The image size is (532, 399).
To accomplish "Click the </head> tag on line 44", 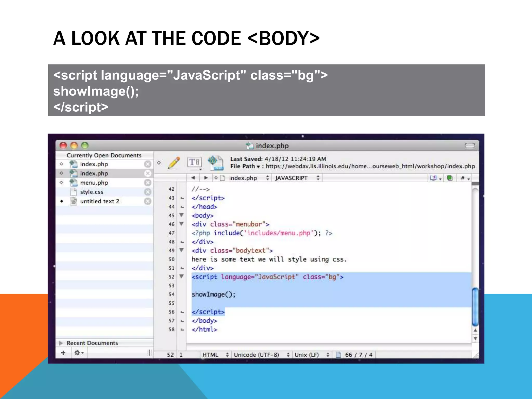I will pyautogui.click(x=204, y=207).
